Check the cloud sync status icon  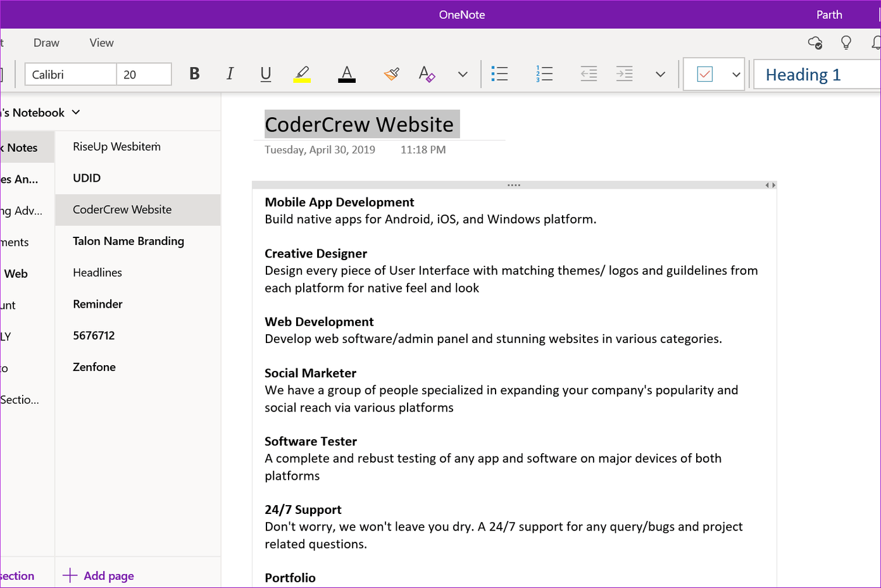815,42
